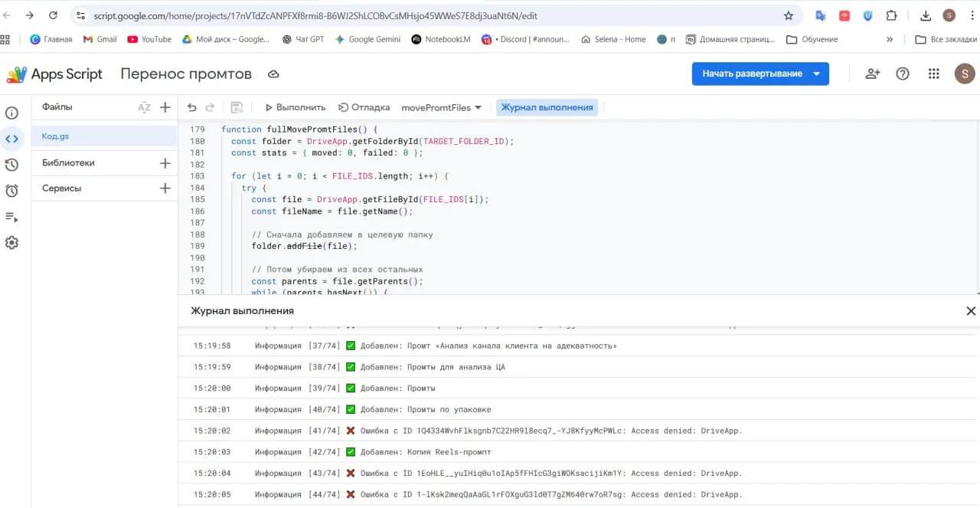Select the Код.gs file
This screenshot has width=980, height=508.
[x=104, y=136]
